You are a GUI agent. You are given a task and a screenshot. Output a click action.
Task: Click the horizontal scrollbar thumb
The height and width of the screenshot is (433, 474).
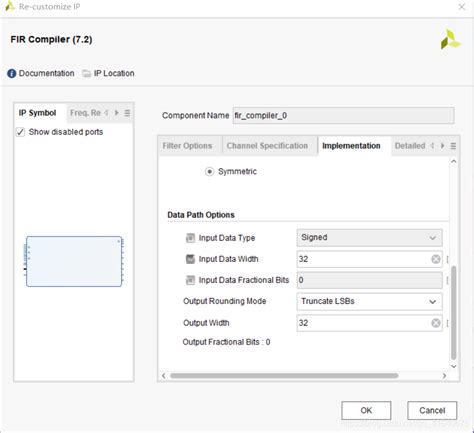(284, 376)
